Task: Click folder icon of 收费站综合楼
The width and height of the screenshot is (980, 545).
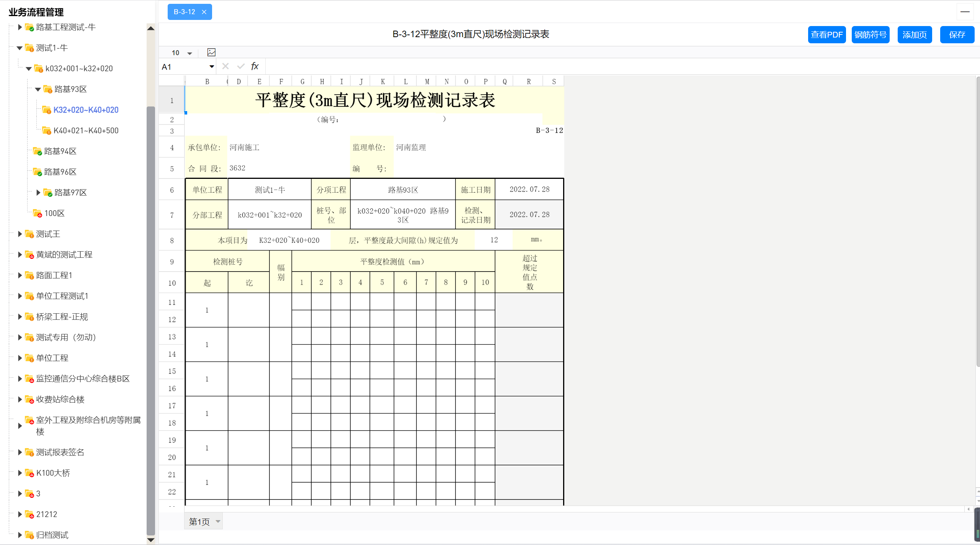Action: click(29, 399)
